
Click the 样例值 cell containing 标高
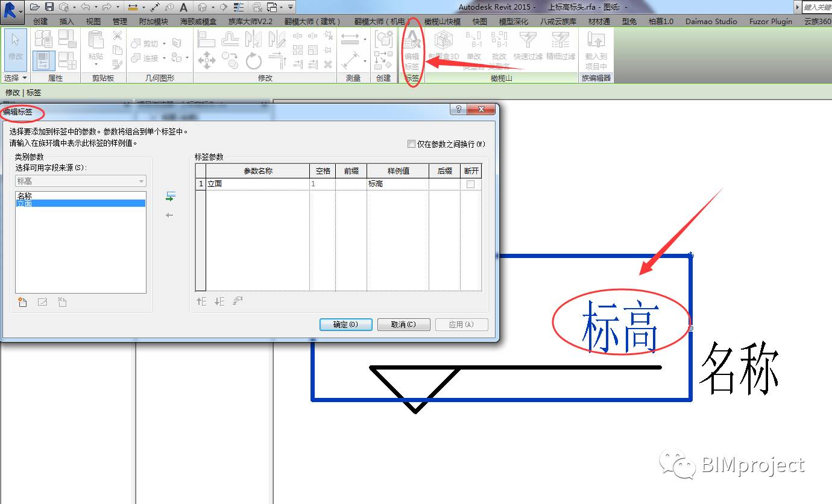pos(397,184)
